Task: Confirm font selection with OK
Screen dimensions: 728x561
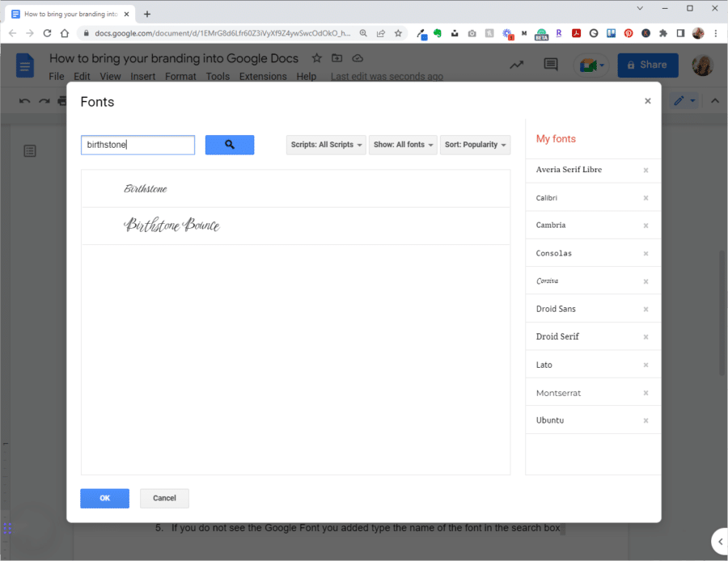Action: (104, 498)
